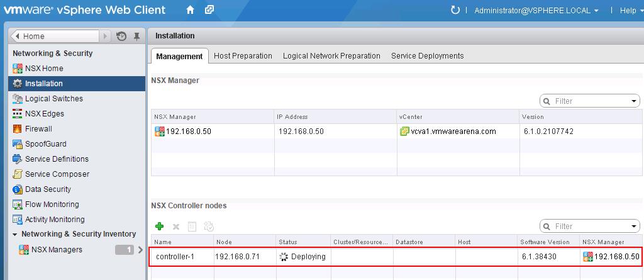644x280 pixels.
Task: Click the controller toolbar notes icon
Action: (192, 226)
